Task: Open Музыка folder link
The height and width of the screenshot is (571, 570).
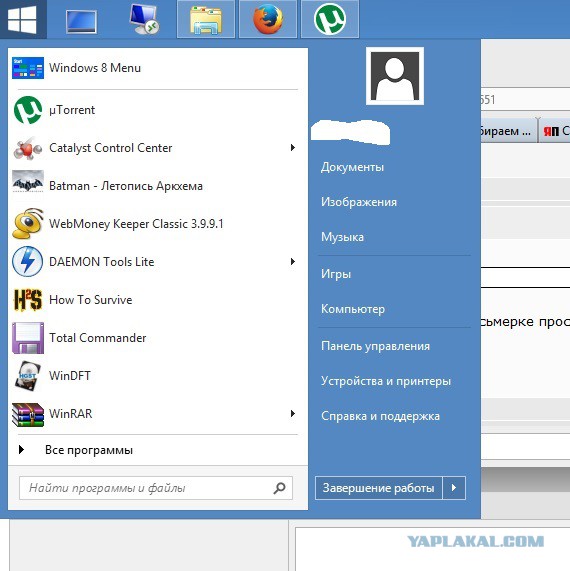Action: [342, 237]
